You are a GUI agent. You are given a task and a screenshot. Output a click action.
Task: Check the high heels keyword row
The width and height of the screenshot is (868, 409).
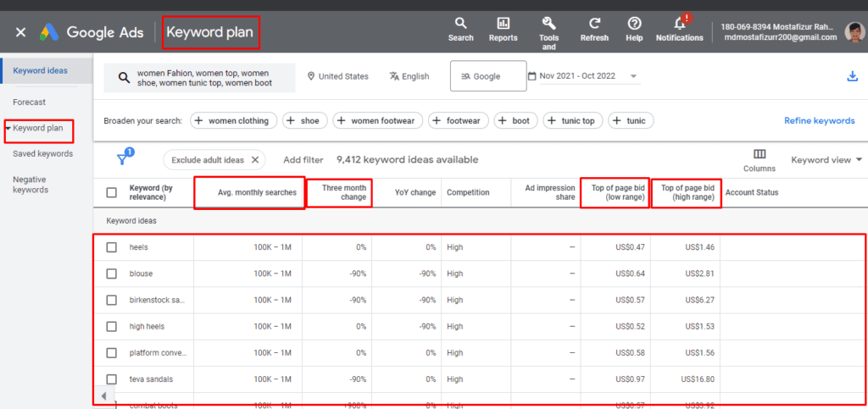tap(111, 327)
